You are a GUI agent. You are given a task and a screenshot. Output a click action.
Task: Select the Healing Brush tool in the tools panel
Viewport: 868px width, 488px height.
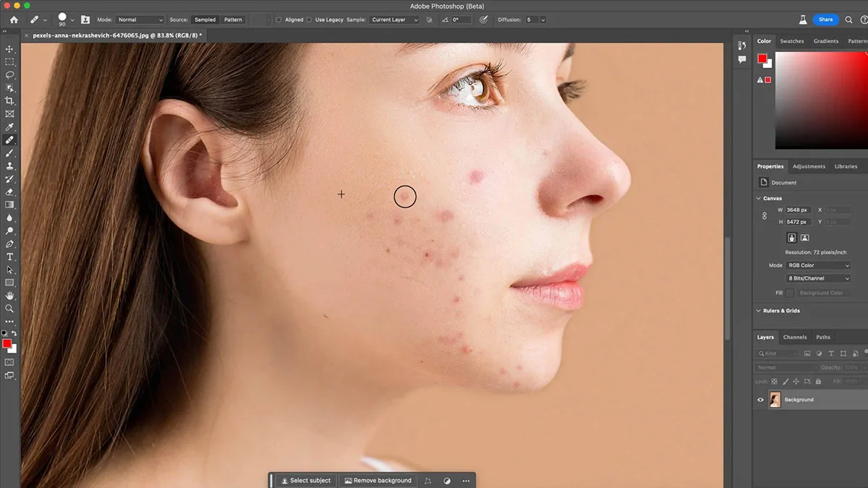[x=10, y=140]
